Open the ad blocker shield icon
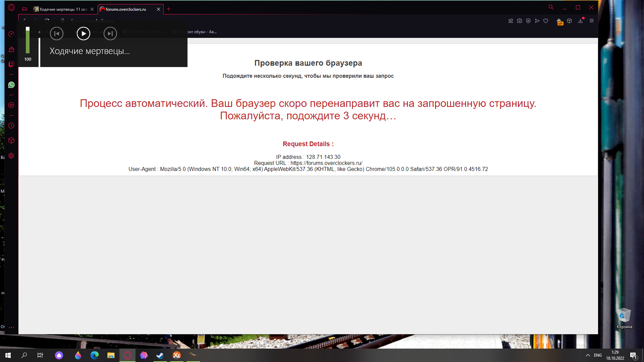The width and height of the screenshot is (644, 362). pos(528,21)
